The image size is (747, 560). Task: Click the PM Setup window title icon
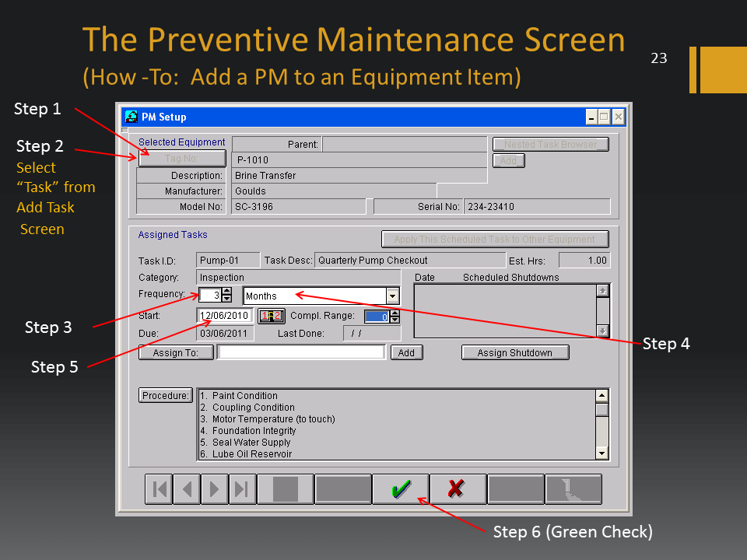(x=131, y=117)
